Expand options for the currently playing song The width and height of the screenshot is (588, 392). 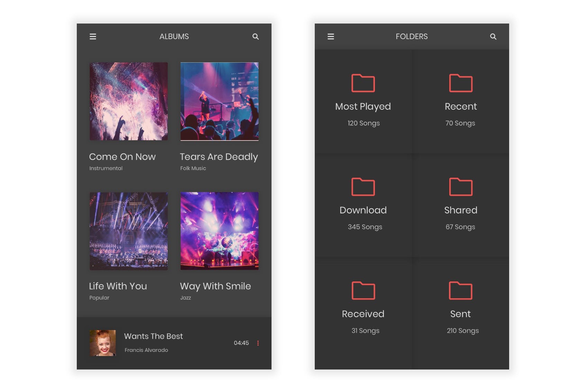point(258,343)
